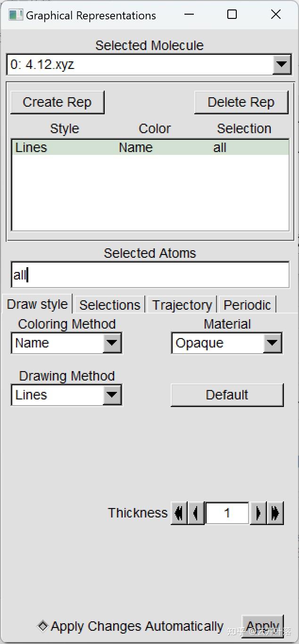Select the Lines representation row in list
This screenshot has height=644, width=299.
tap(149, 148)
